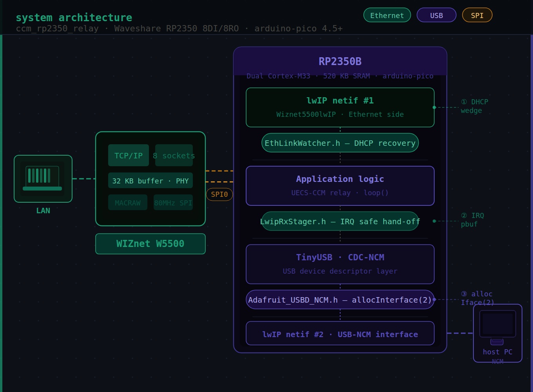The image size is (533, 392).
Task: Open the IRQ pbuf annotation
Action: coord(472,220)
